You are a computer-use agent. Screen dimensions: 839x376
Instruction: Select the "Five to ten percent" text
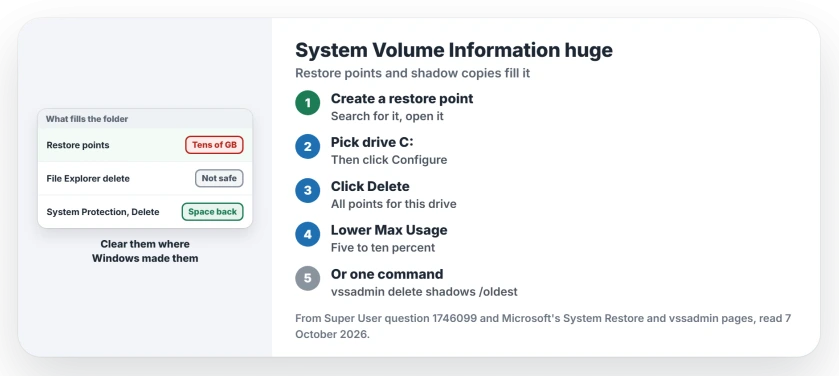click(x=383, y=248)
